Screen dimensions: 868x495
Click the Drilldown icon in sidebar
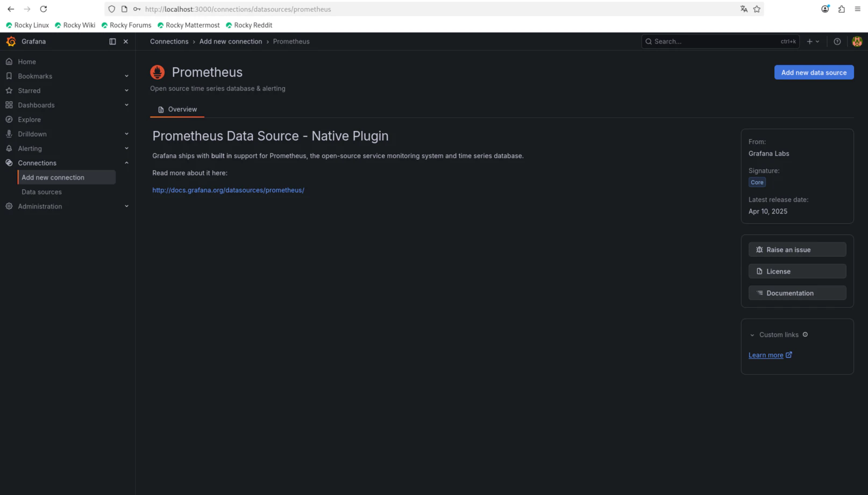pyautogui.click(x=9, y=134)
